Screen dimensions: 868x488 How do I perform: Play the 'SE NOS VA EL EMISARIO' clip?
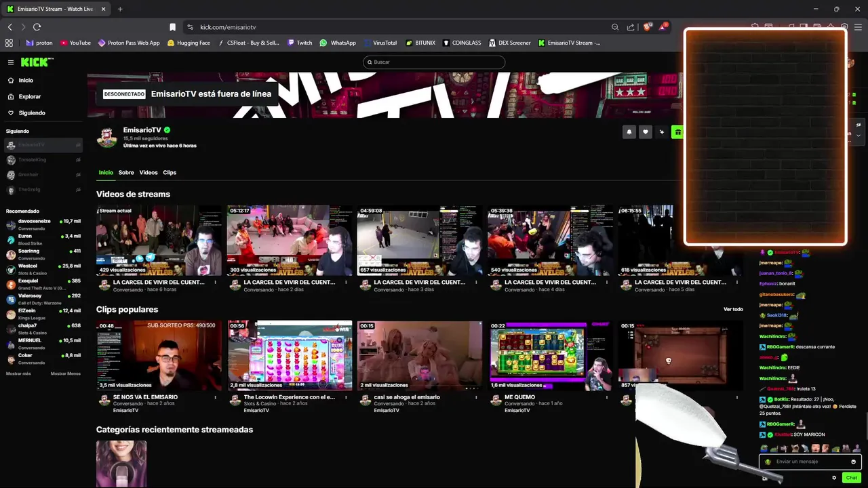159,355
